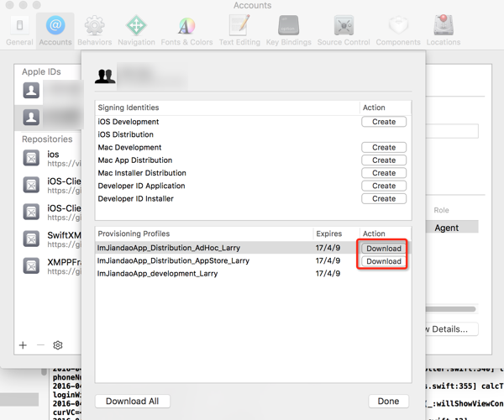Click the Provisioning Profiles column header

click(x=204, y=234)
